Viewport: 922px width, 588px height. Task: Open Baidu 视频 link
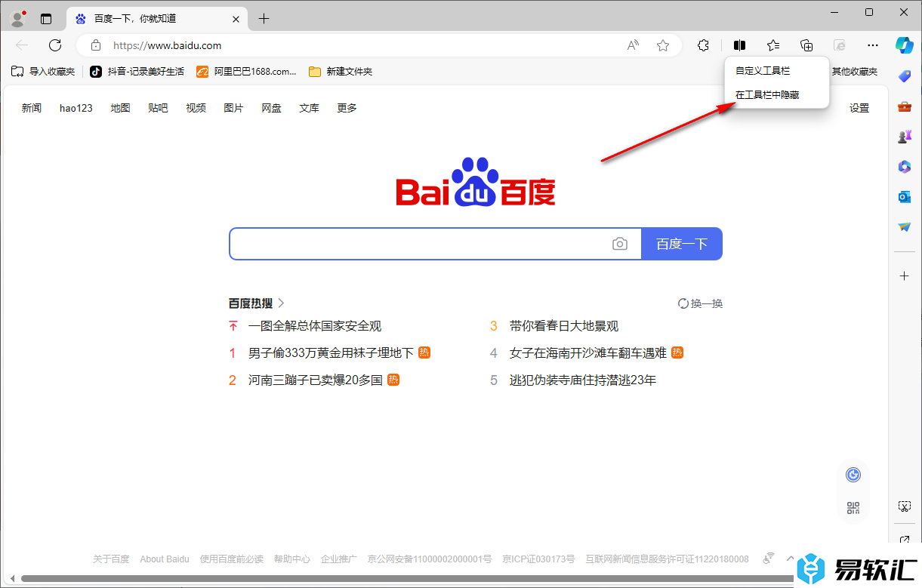[196, 108]
